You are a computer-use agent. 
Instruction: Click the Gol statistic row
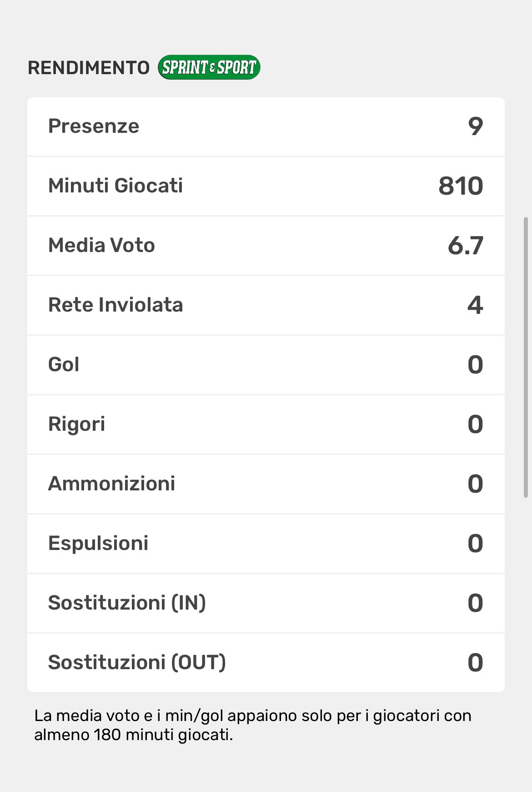(266, 365)
